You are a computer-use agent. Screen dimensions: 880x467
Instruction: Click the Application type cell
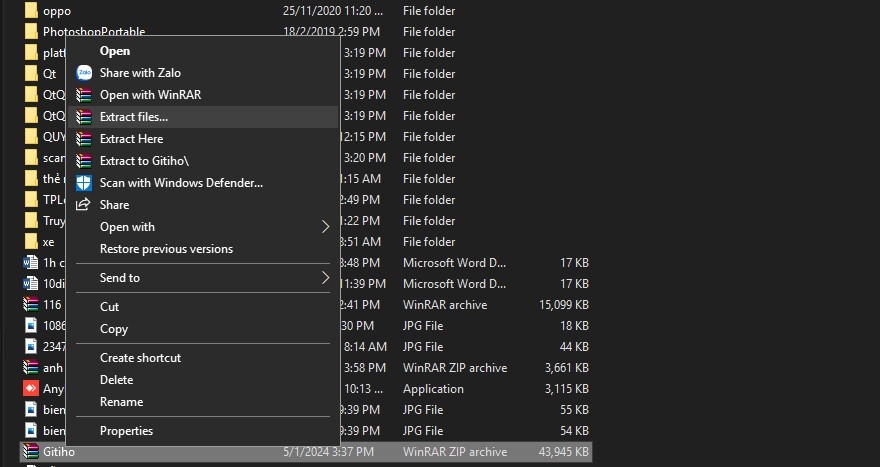433,388
